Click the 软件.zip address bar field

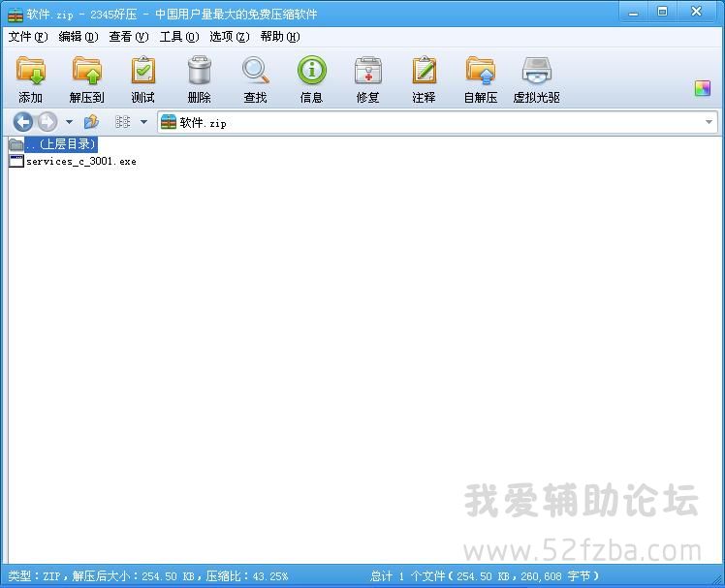[x=437, y=122]
